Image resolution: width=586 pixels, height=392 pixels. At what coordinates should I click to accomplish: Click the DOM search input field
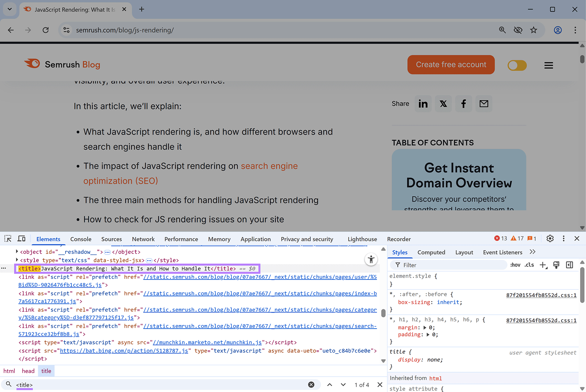click(146, 385)
